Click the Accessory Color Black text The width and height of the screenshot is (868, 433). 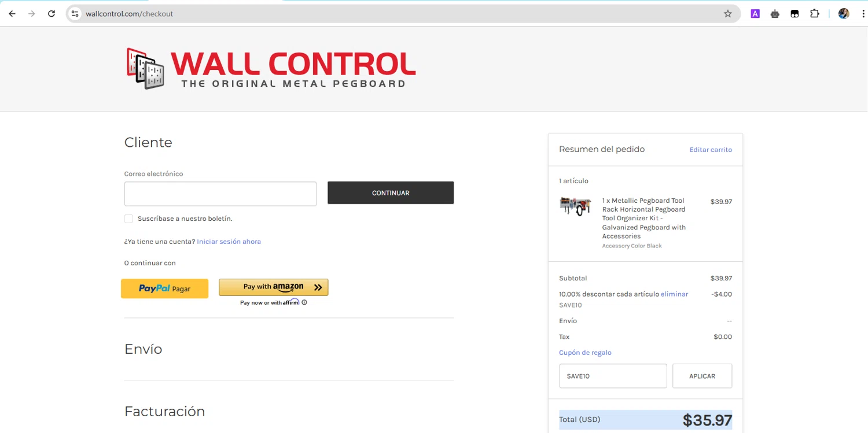click(632, 246)
